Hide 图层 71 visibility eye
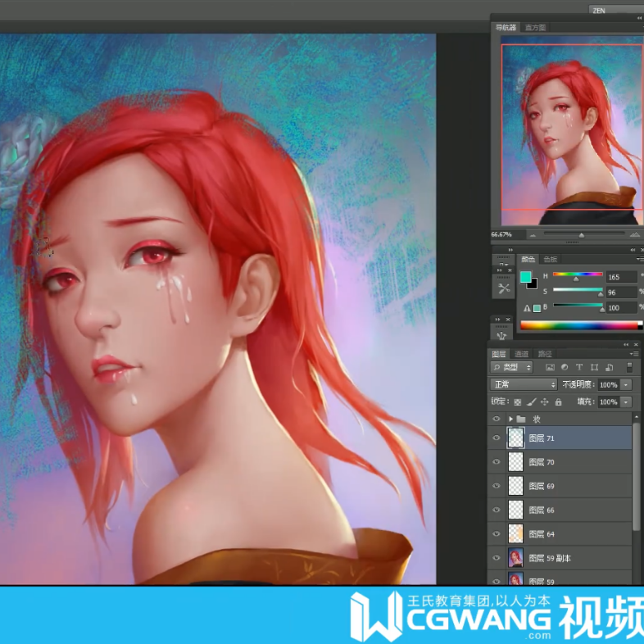644x644 pixels. click(497, 438)
